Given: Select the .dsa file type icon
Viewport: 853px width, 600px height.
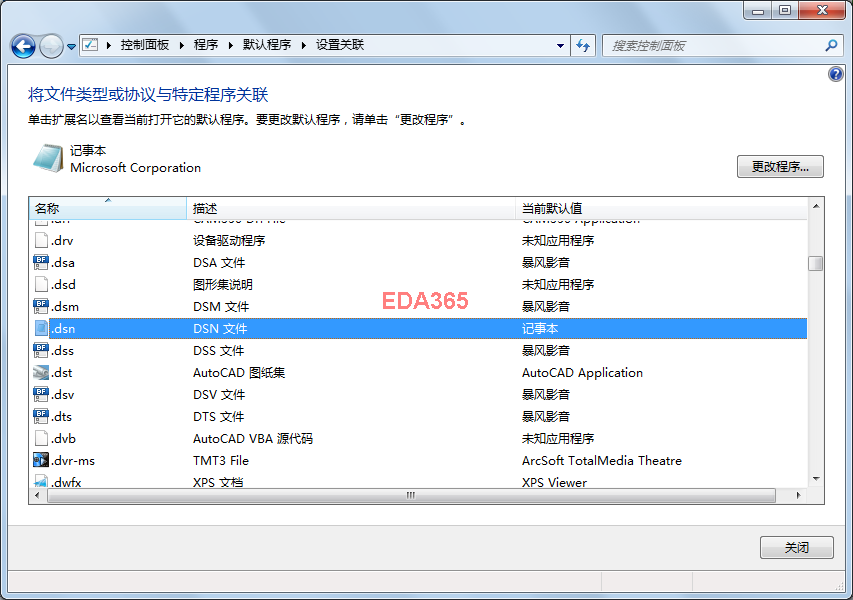Looking at the screenshot, I should (x=41, y=262).
